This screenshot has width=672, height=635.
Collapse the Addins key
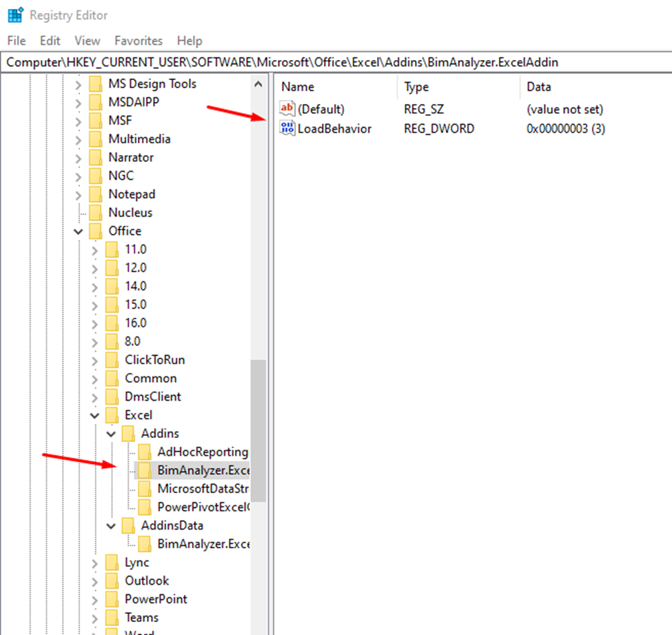111,434
